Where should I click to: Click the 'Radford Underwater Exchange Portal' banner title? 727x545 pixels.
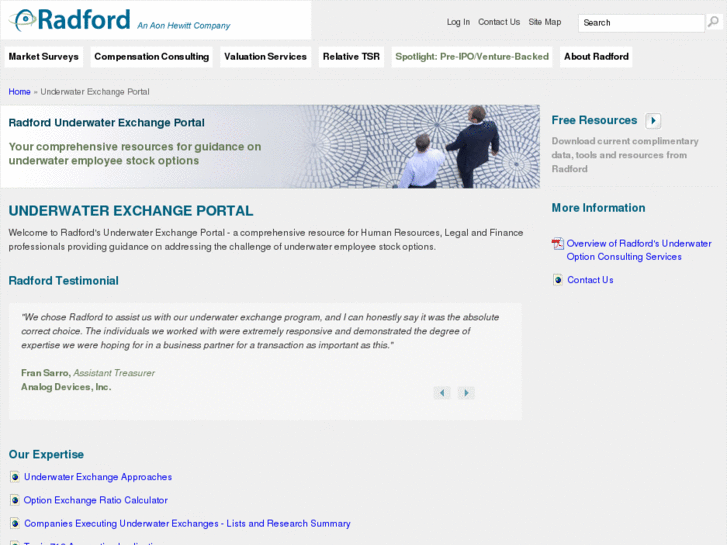(107, 122)
